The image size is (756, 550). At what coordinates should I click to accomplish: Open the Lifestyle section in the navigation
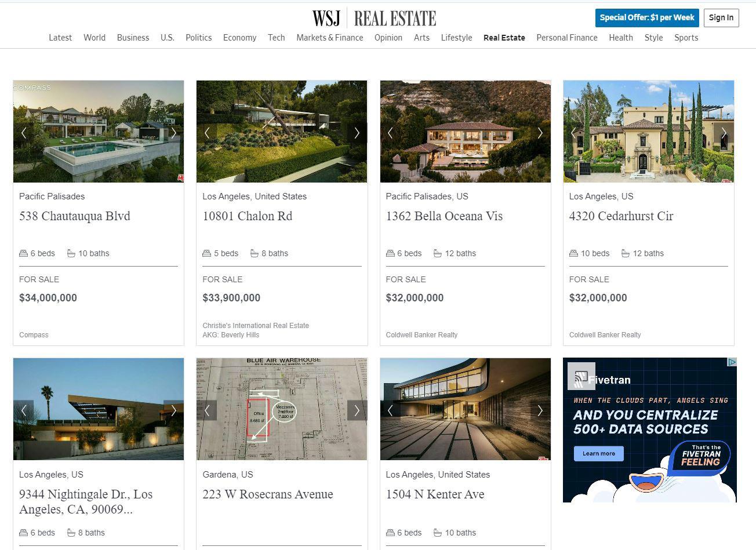coord(456,38)
